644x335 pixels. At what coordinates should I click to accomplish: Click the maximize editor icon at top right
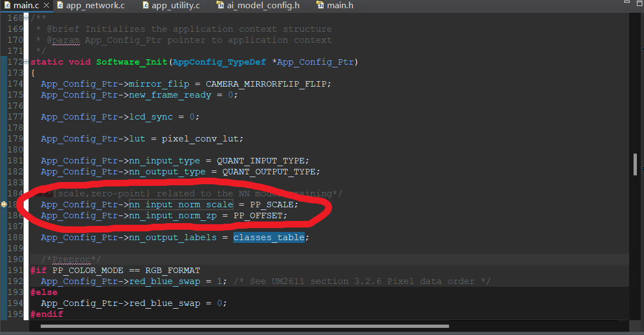639,4
